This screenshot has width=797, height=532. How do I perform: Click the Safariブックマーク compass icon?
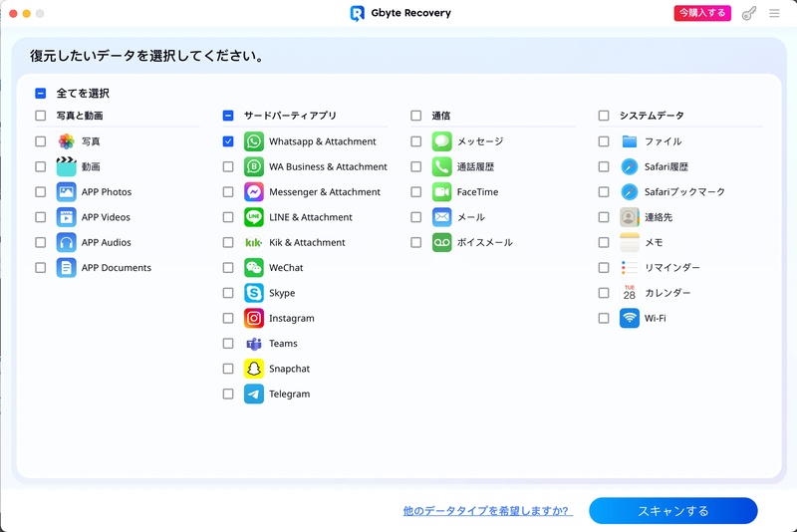tap(630, 192)
